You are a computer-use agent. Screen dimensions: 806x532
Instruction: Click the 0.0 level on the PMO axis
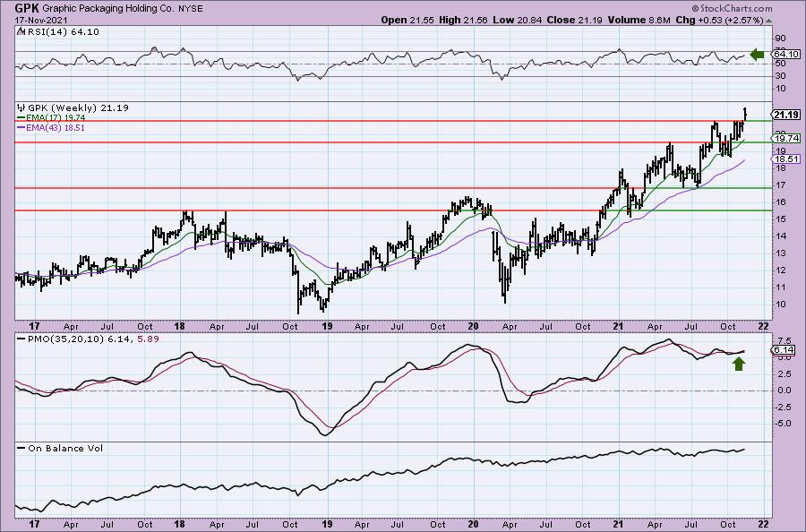coord(785,390)
